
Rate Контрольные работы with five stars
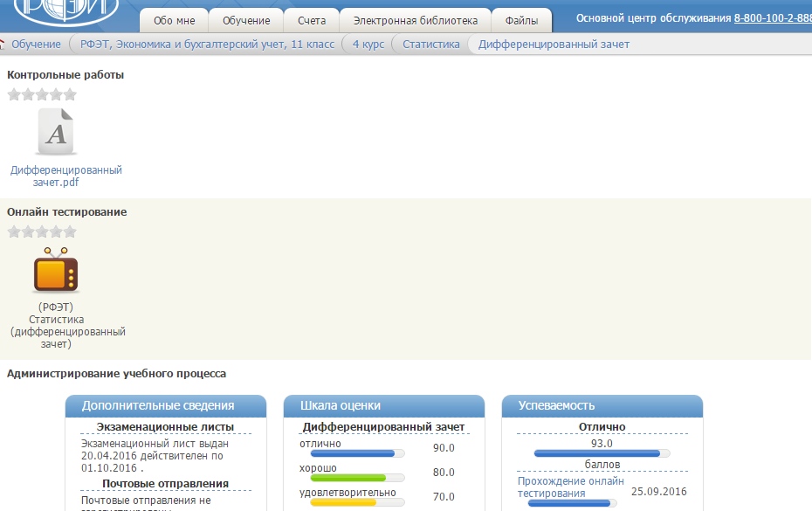(x=70, y=94)
